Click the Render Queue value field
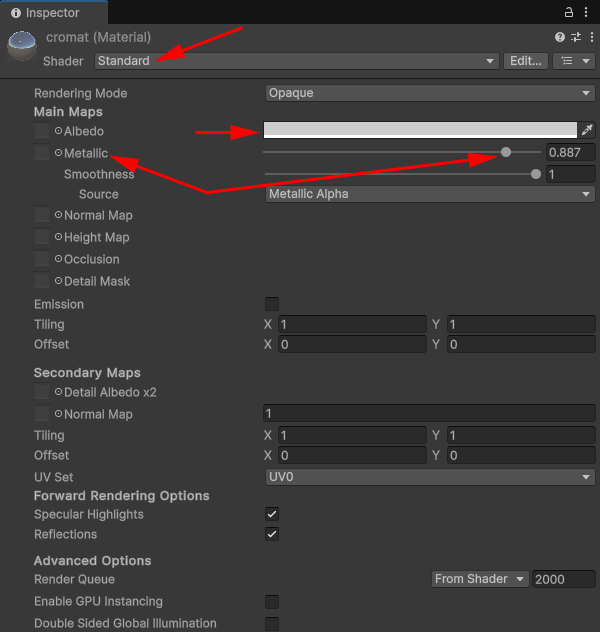The width and height of the screenshot is (600, 632). pyautogui.click(x=563, y=579)
